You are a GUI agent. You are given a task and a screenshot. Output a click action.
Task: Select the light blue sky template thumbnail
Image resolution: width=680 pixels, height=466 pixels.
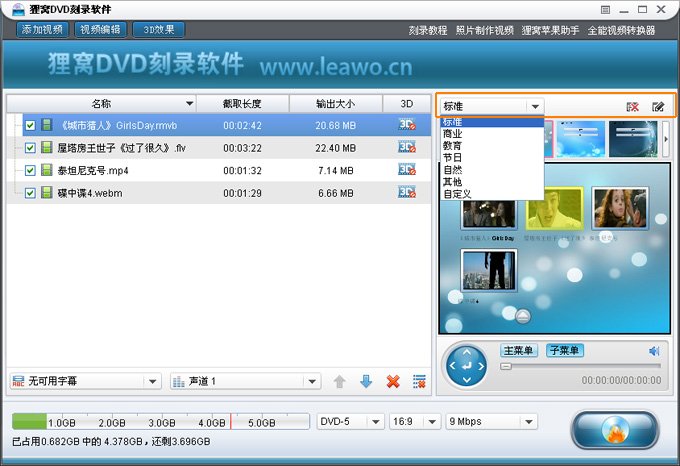coord(580,139)
